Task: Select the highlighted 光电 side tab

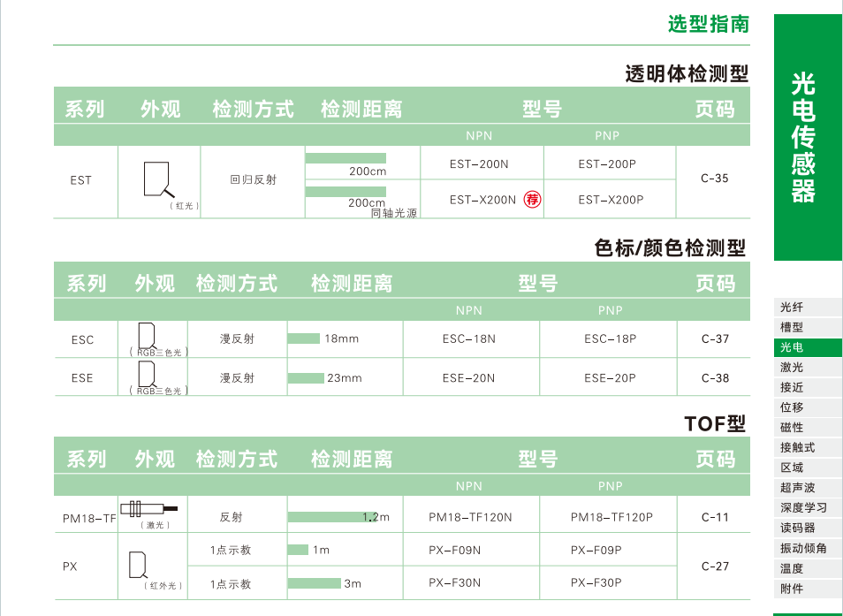Action: pos(807,347)
